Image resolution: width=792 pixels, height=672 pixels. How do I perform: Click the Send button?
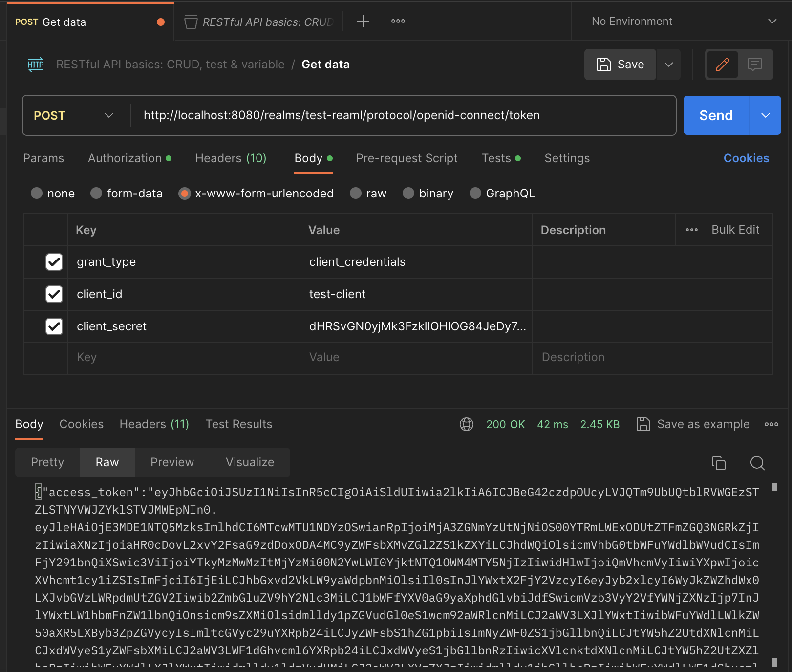click(x=715, y=115)
